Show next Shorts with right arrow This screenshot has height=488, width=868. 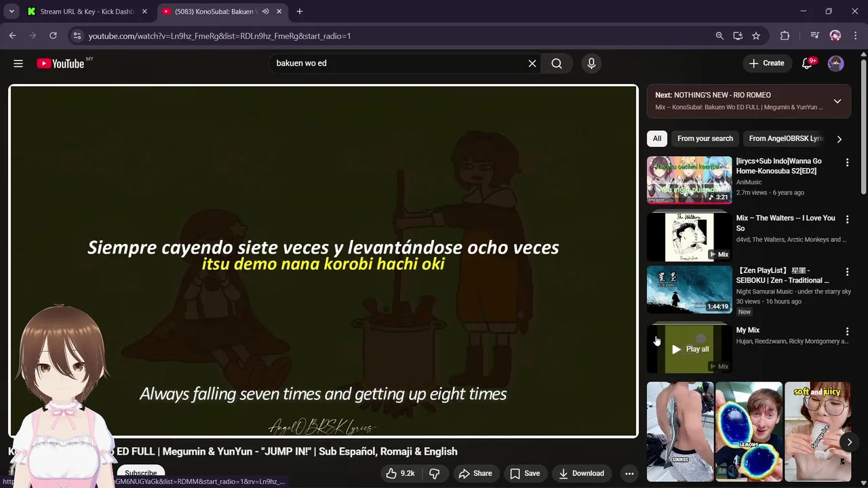click(x=849, y=442)
